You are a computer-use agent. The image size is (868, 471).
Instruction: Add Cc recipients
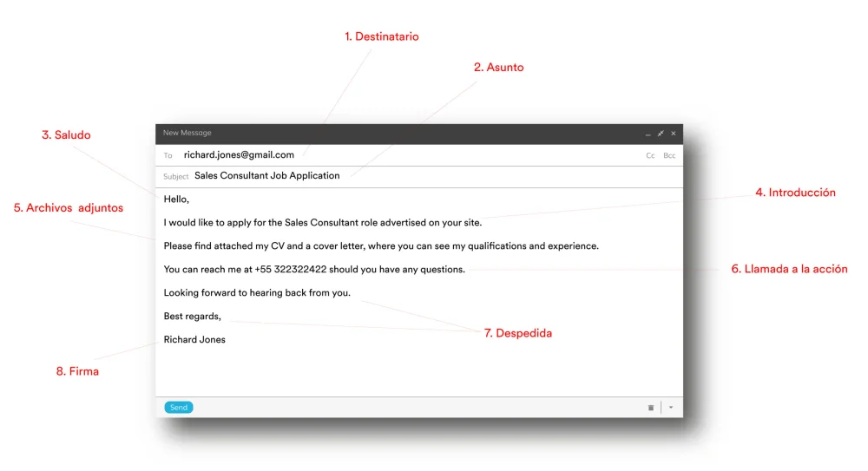pyautogui.click(x=650, y=155)
